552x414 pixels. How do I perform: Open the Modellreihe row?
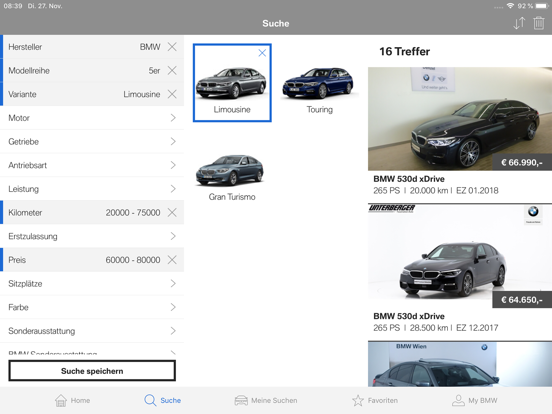[92, 70]
